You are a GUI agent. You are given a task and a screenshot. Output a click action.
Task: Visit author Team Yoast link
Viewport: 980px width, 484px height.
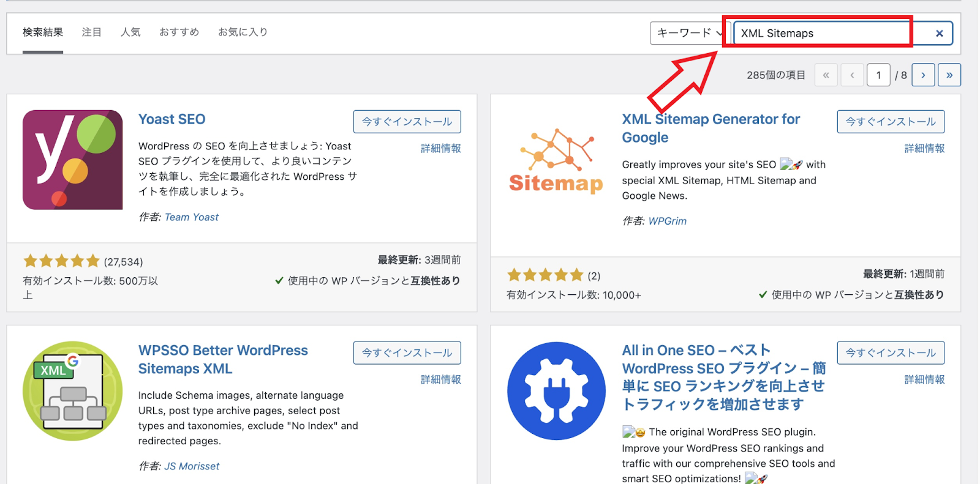click(192, 217)
